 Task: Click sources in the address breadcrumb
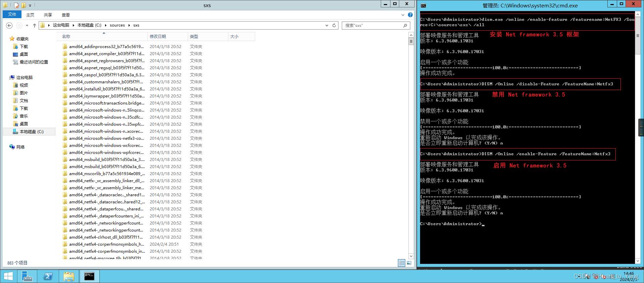point(117,25)
